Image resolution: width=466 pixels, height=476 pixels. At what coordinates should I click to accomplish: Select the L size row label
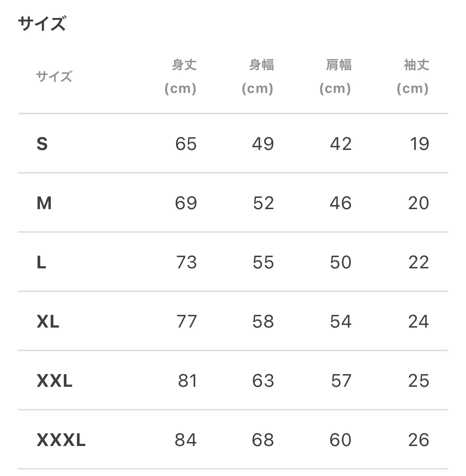point(41,262)
